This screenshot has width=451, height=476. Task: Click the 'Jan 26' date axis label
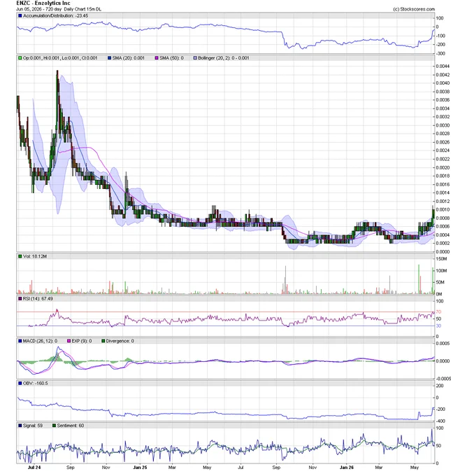[347, 468]
